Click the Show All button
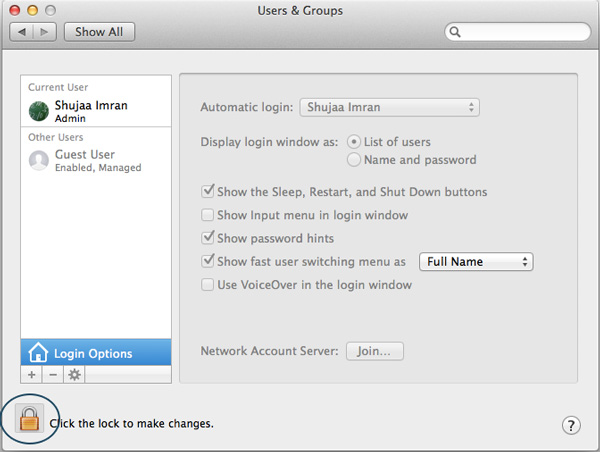600x452 pixels. pyautogui.click(x=99, y=32)
